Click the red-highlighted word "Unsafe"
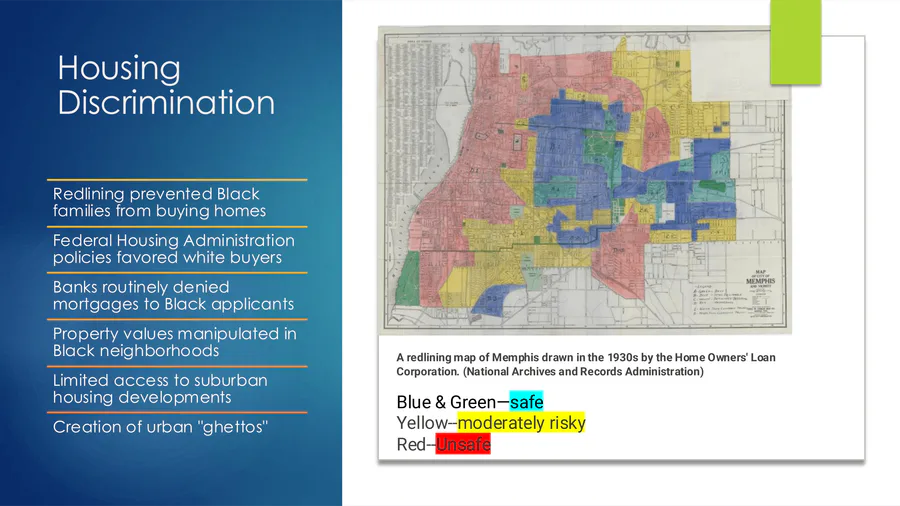The width and height of the screenshot is (900, 506). 463,444
